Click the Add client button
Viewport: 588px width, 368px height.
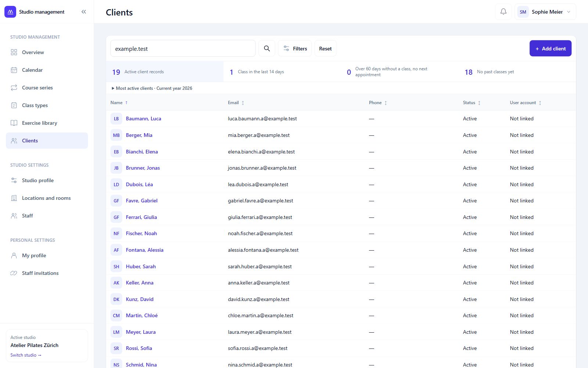pyautogui.click(x=551, y=49)
